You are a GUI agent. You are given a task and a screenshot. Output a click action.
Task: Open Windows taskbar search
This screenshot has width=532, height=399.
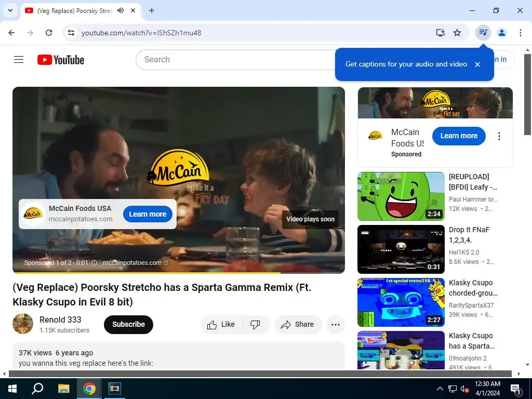coord(37,389)
